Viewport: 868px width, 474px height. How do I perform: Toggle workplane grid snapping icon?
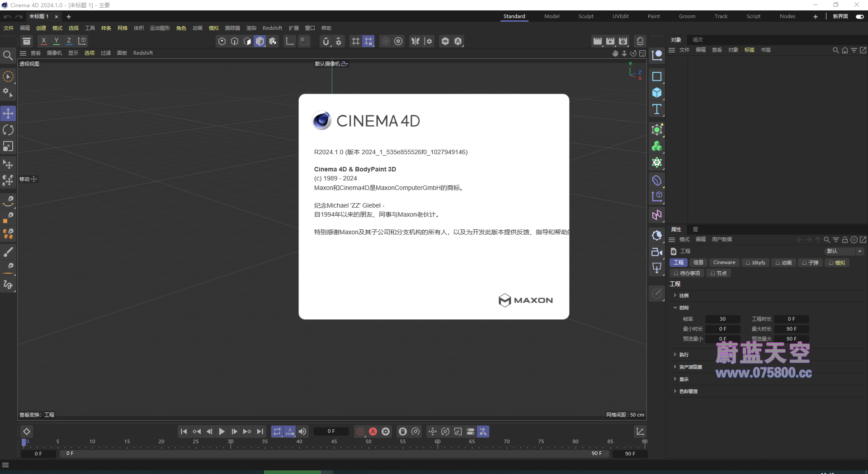click(x=368, y=41)
